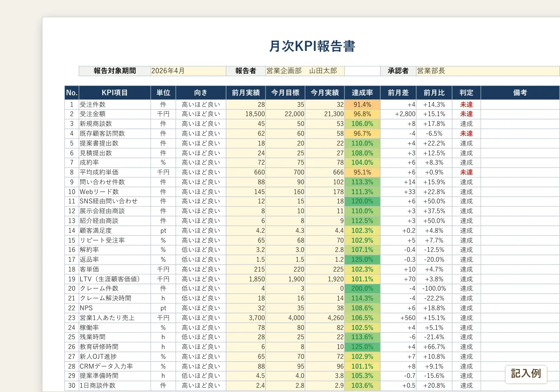
Task: Click the "承認者" label cell
Action: 398,71
